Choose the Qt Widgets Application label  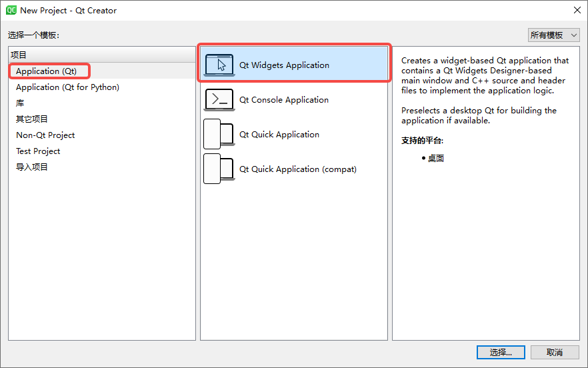284,65
